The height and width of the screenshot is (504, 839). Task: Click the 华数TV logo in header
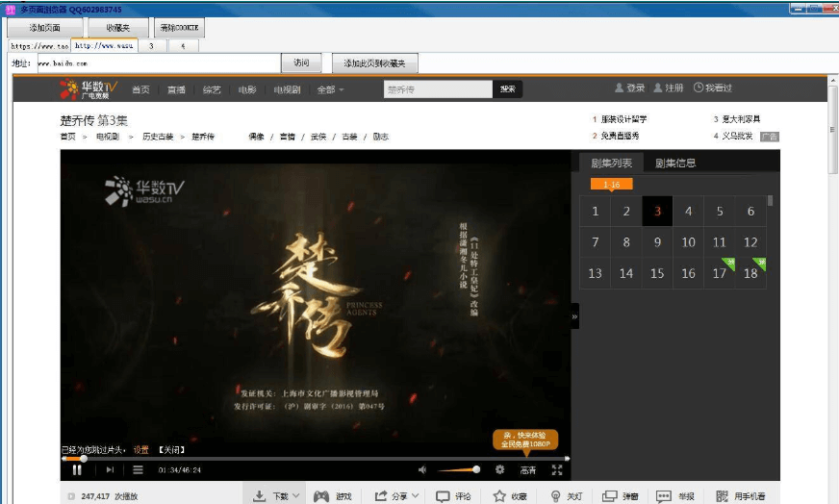89,88
